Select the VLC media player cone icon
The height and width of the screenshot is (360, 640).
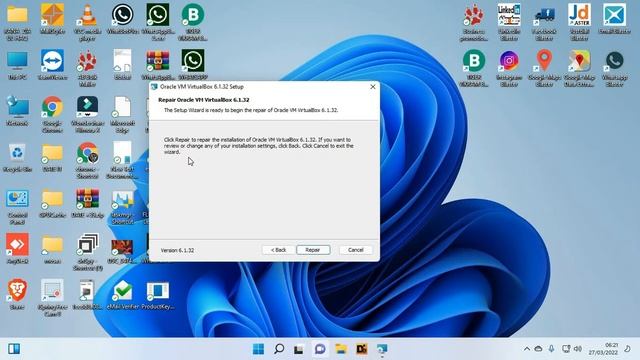87,15
